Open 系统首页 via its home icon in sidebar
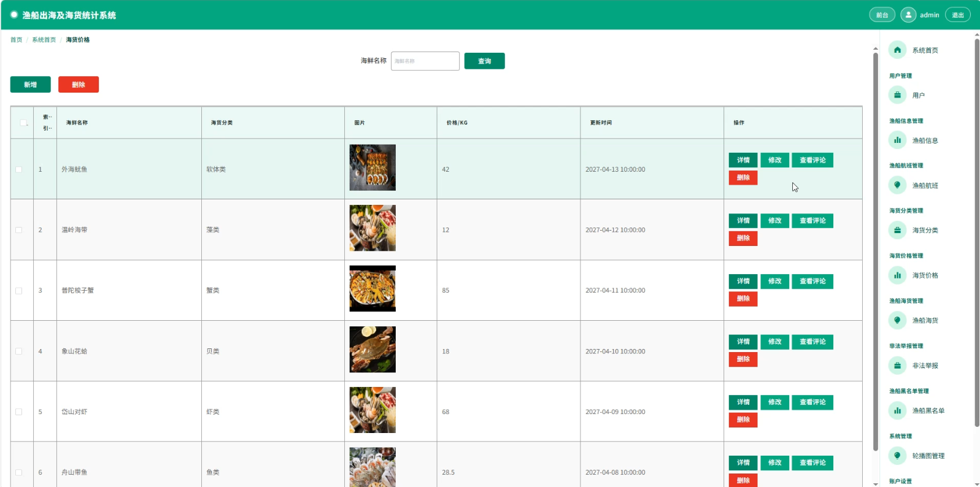980x487 pixels. 897,50
